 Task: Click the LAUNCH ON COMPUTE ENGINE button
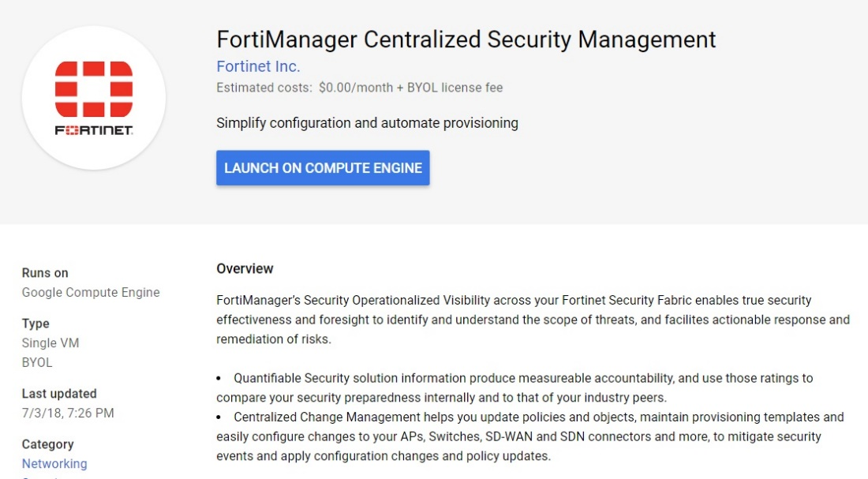coord(323,167)
